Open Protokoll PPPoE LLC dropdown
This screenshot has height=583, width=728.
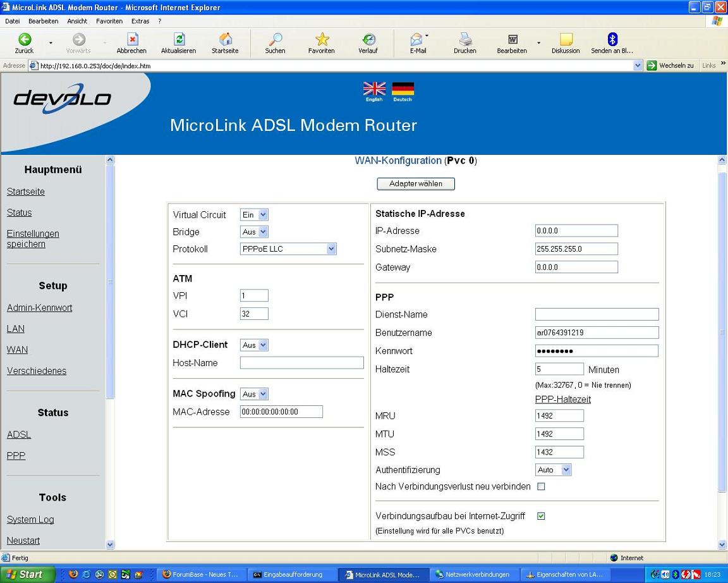(x=288, y=249)
